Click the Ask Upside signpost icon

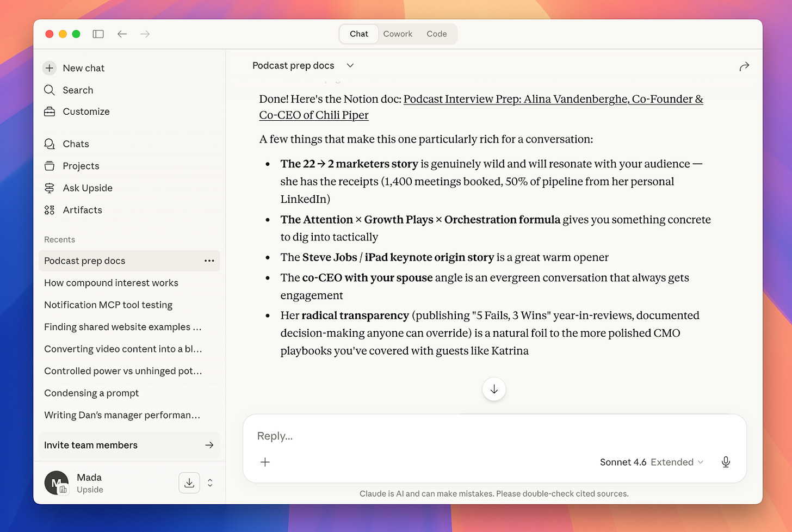pyautogui.click(x=49, y=188)
